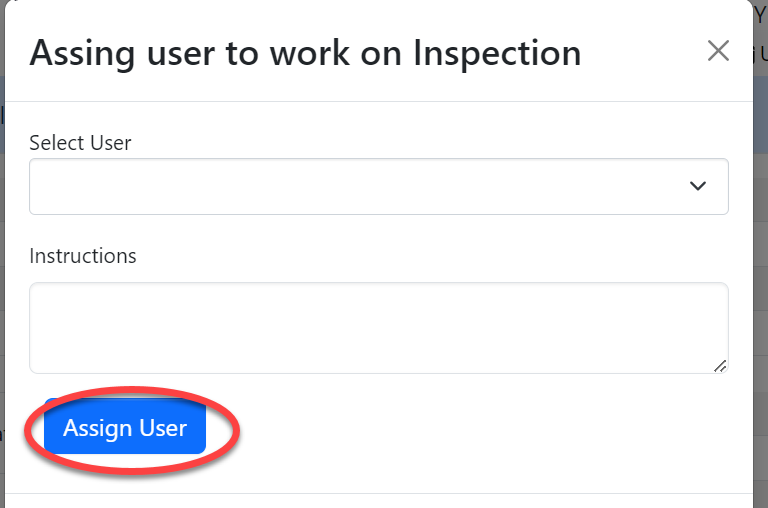Place the cursor in the Instructions field
Image resolution: width=768 pixels, height=508 pixels.
pyautogui.click(x=378, y=328)
